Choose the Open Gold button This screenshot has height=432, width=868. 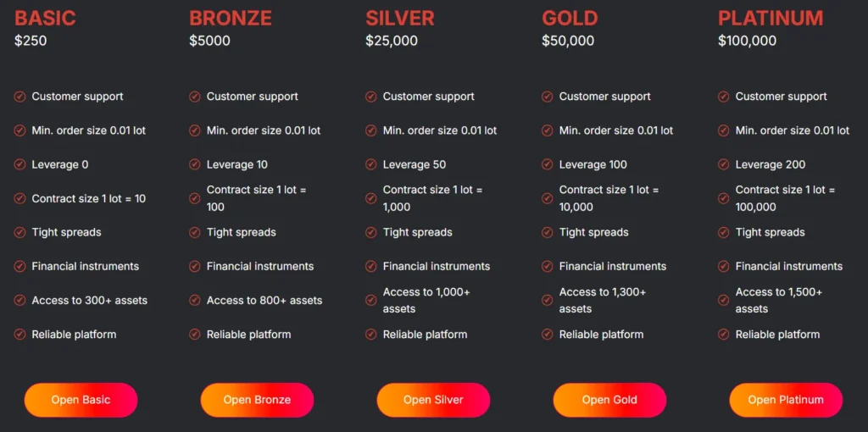pos(609,400)
